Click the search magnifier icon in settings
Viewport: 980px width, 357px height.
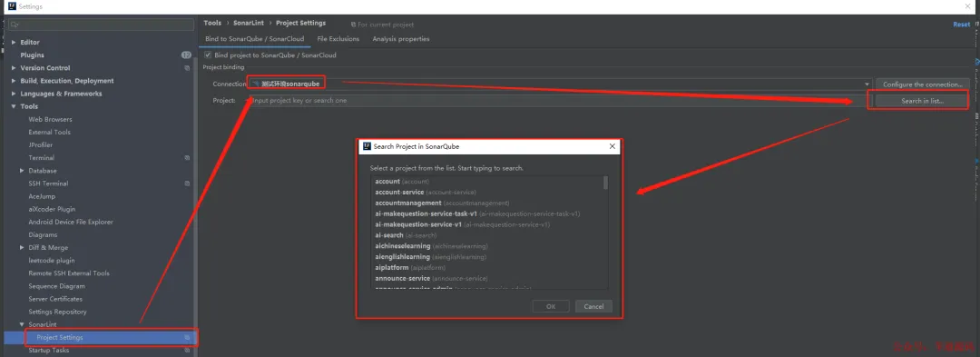point(13,25)
